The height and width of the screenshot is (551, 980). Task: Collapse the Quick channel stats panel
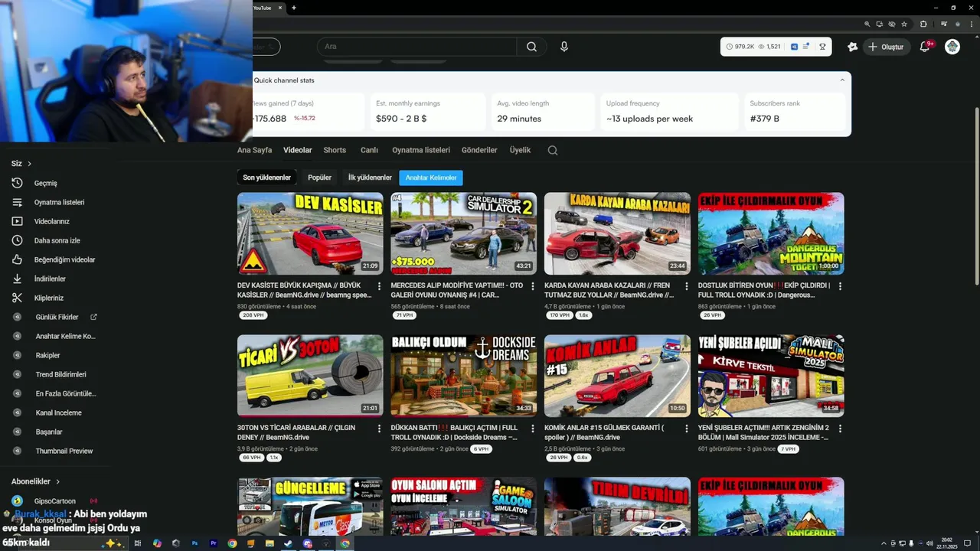(842, 80)
